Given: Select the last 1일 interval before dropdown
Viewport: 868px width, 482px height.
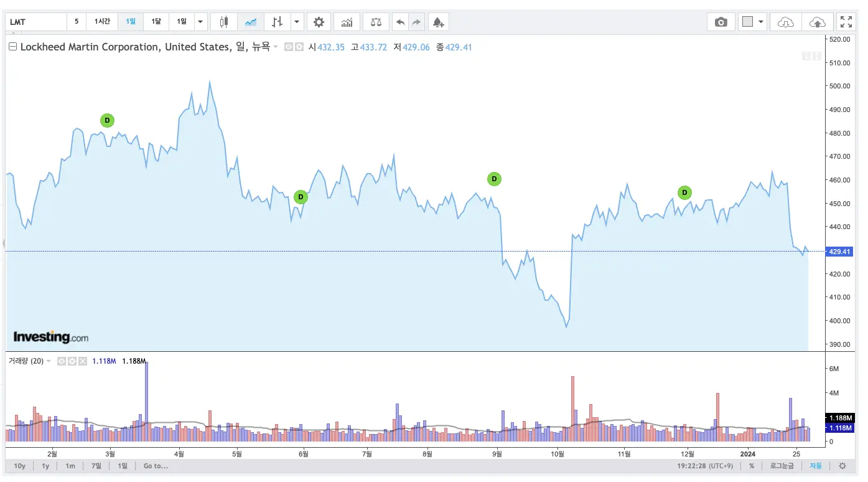Looking at the screenshot, I should pos(181,22).
